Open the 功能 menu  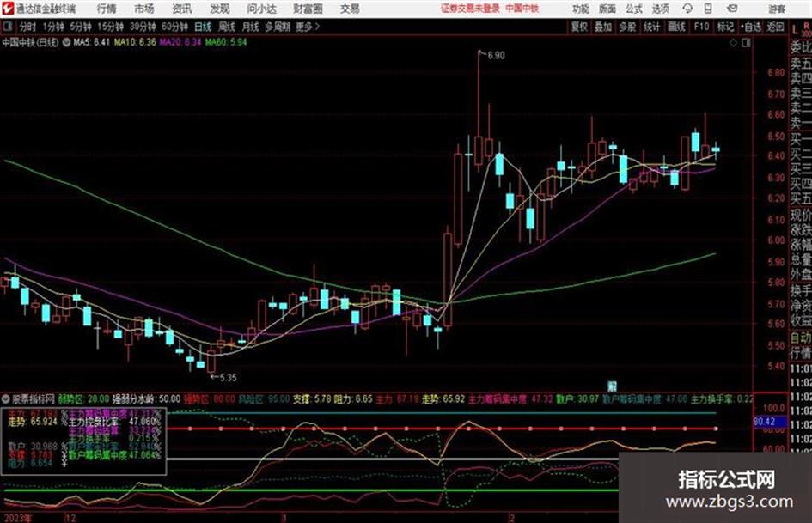[581, 9]
